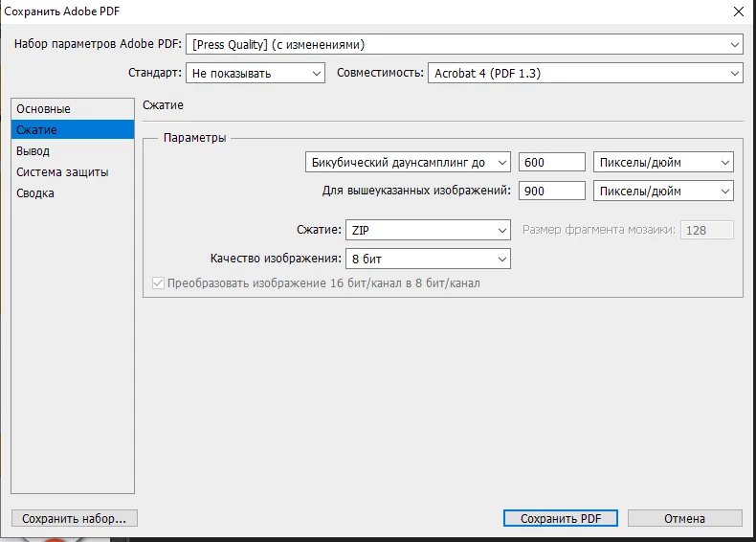Screen dimensions: 756x542
Task: Open the Совместимость dropdown showing Acrobat 4
Action: point(585,73)
